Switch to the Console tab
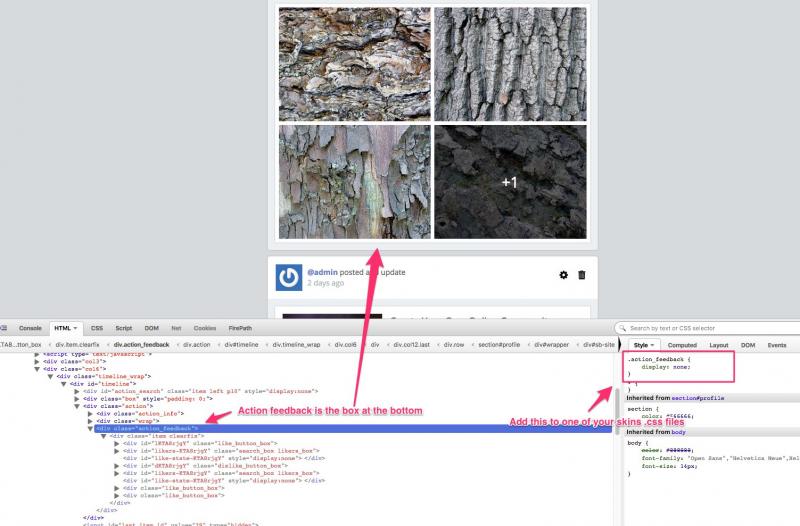The width and height of the screenshot is (800, 526). coord(30,328)
